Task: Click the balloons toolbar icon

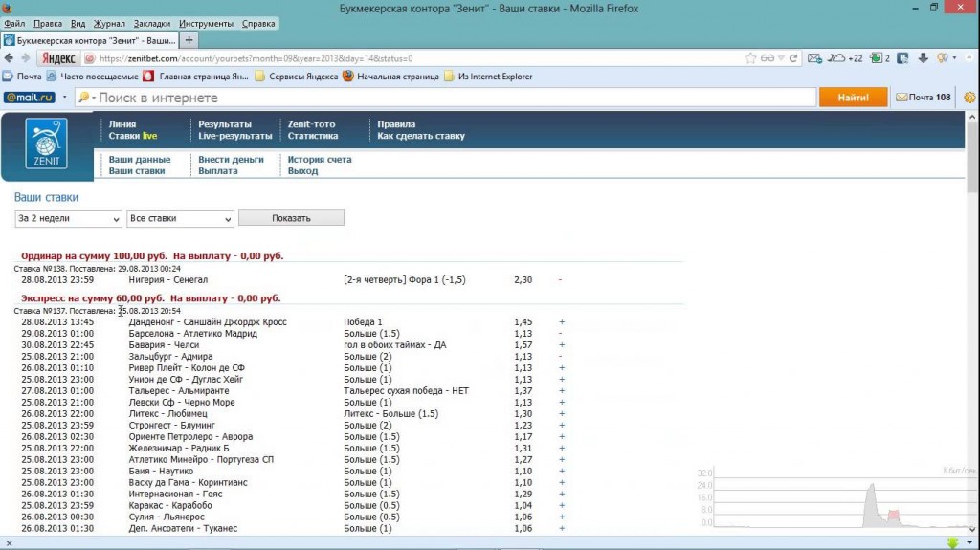Action: point(943,58)
